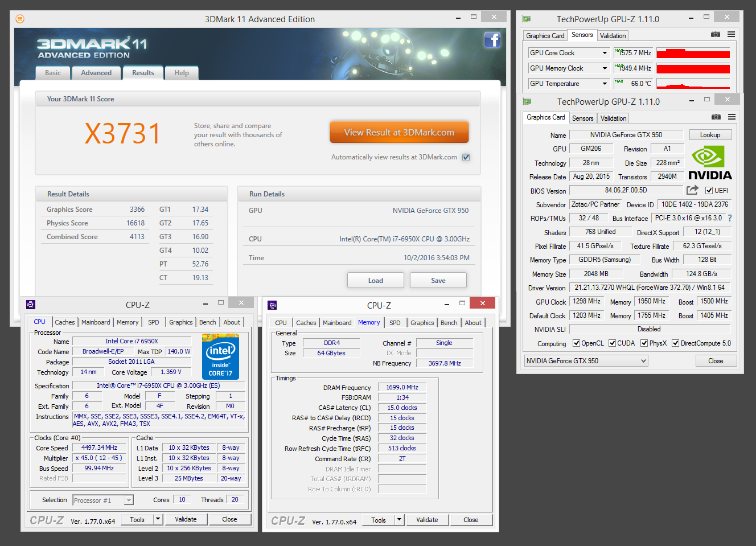Switch to the Advanced tab in 3DMark
The image size is (756, 546).
pyautogui.click(x=96, y=73)
